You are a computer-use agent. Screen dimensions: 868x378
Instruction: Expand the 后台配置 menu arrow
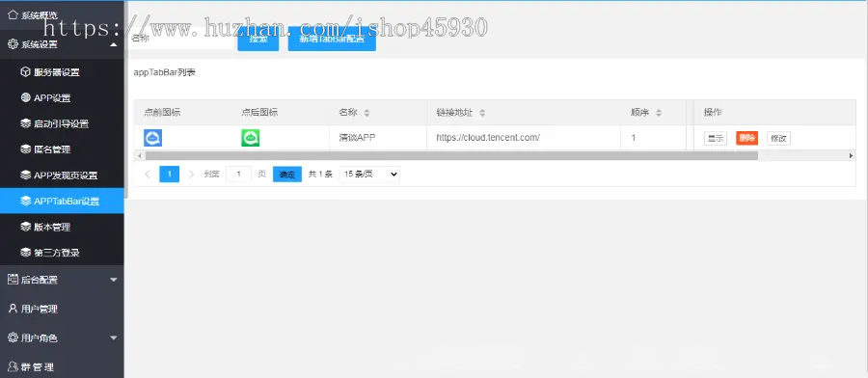114,280
